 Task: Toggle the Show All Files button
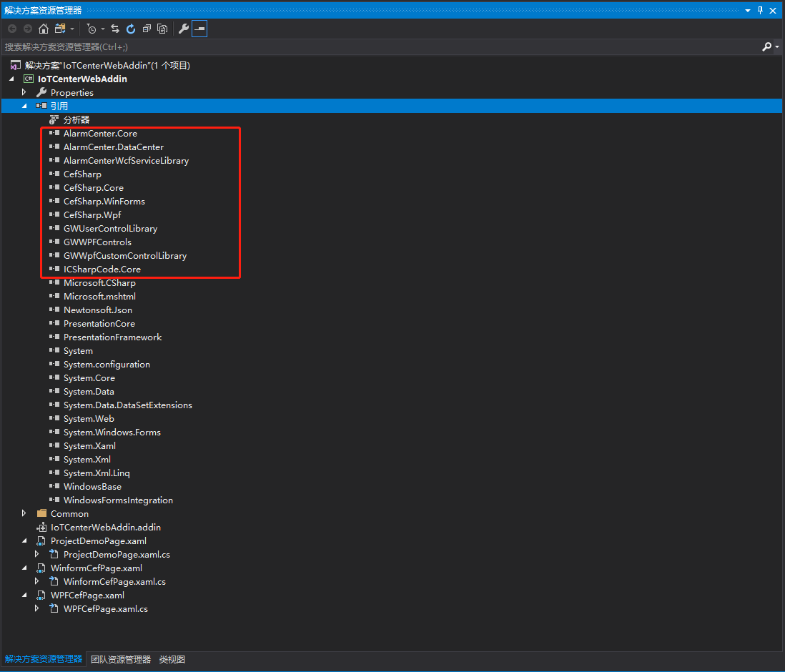pyautogui.click(x=162, y=29)
